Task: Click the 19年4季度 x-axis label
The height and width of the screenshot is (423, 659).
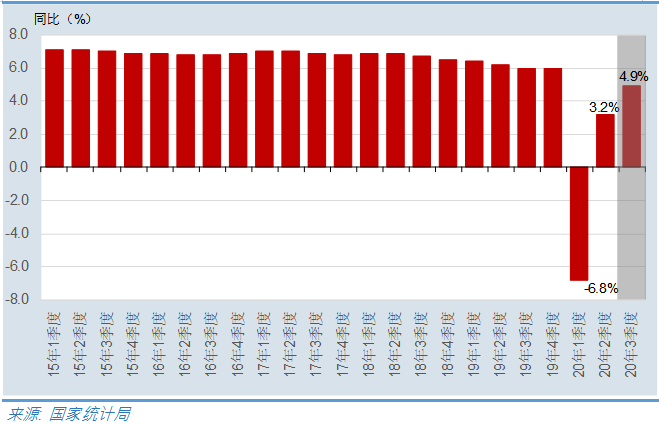Action: click(553, 344)
